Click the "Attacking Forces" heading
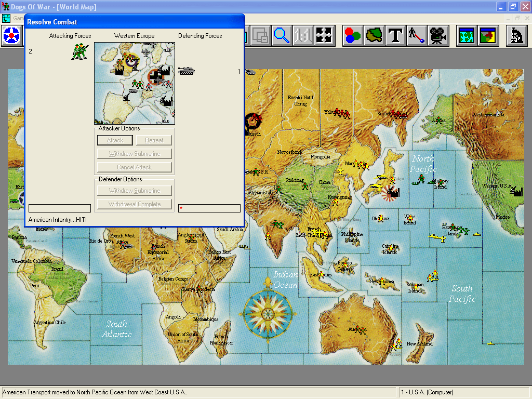This screenshot has height=399, width=532. click(x=70, y=36)
